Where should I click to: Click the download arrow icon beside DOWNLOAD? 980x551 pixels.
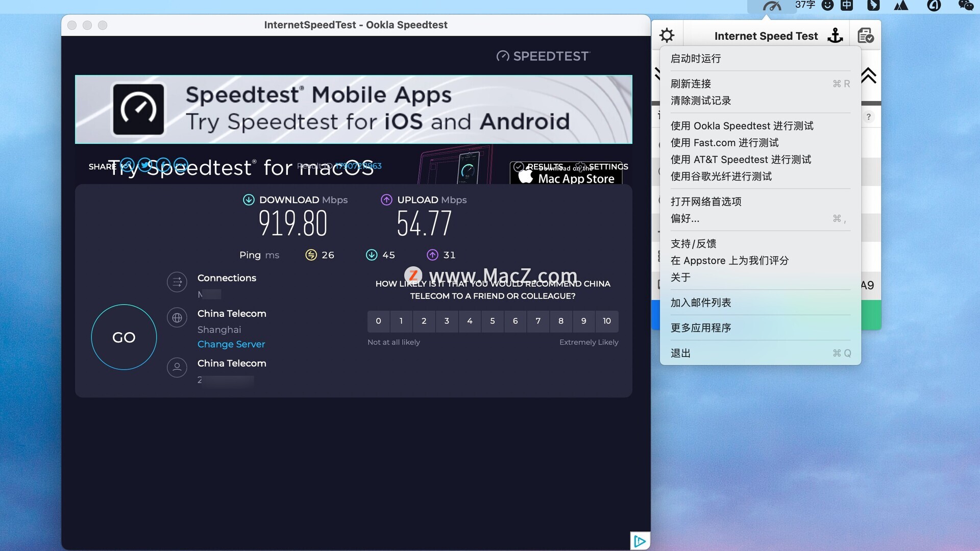pyautogui.click(x=249, y=200)
